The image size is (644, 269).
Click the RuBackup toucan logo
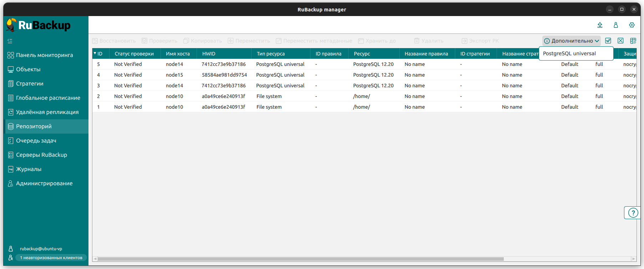pyautogui.click(x=39, y=25)
